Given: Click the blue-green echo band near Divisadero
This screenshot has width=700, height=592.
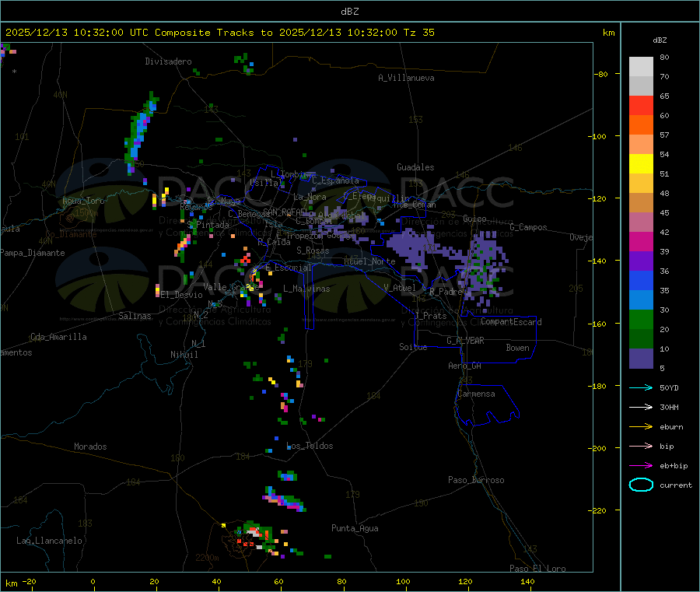Looking at the screenshot, I should coord(140,133).
